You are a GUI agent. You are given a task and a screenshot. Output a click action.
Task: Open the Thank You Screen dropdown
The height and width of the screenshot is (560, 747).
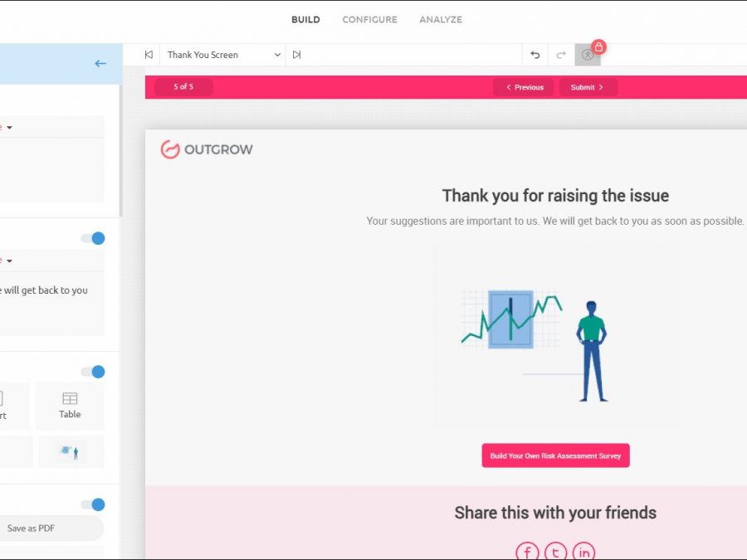click(222, 55)
